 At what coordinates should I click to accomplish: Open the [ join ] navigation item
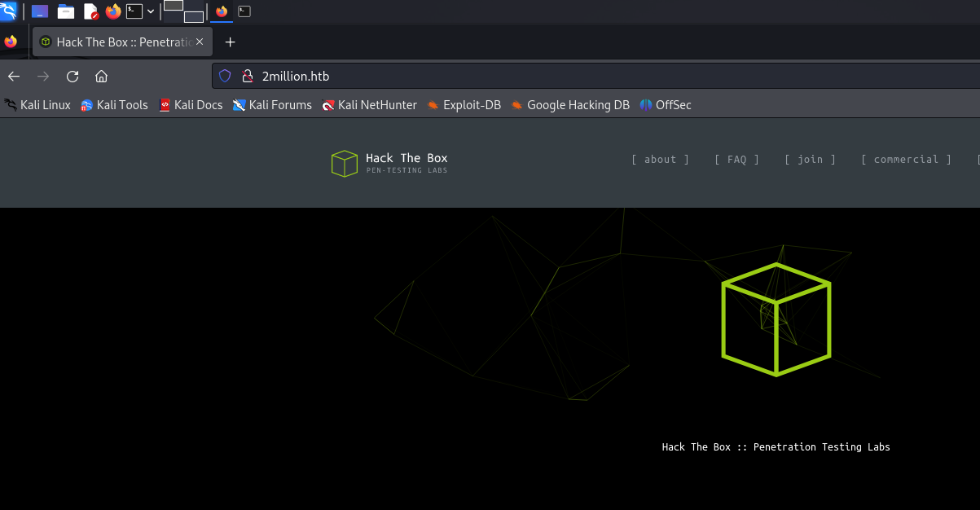tap(810, 160)
